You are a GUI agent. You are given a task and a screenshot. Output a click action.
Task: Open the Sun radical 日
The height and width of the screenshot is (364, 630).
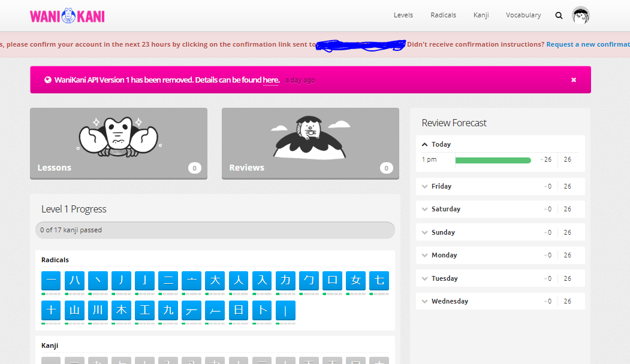(x=239, y=310)
